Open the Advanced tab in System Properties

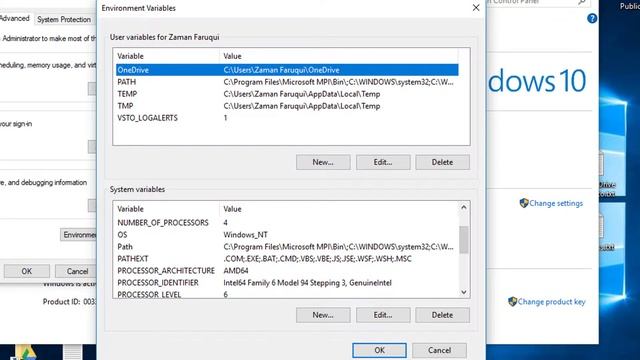point(15,18)
